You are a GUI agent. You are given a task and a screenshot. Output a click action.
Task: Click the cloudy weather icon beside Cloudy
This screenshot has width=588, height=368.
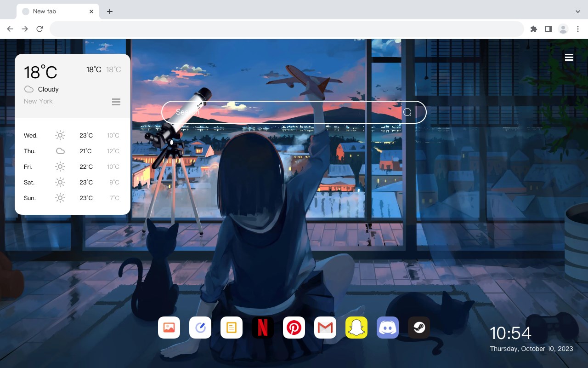[x=29, y=89]
